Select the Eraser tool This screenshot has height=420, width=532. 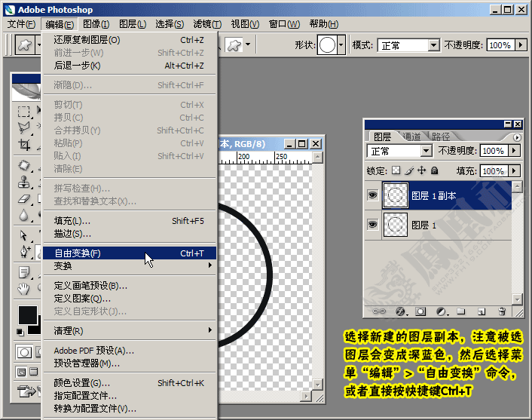tap(24, 198)
